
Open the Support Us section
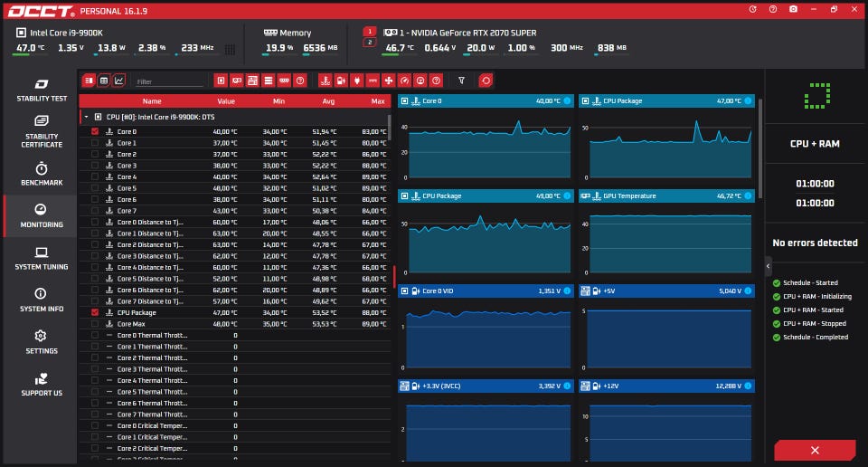41,385
